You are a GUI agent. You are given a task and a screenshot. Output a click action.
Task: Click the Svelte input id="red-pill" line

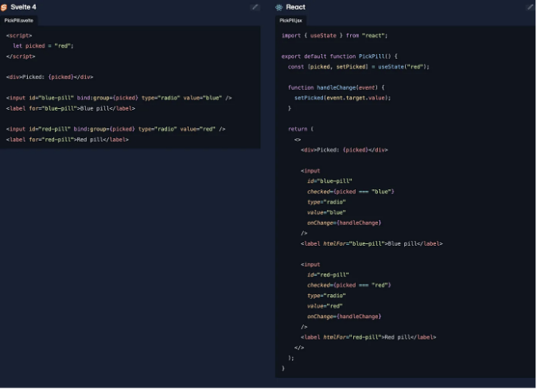pos(117,130)
